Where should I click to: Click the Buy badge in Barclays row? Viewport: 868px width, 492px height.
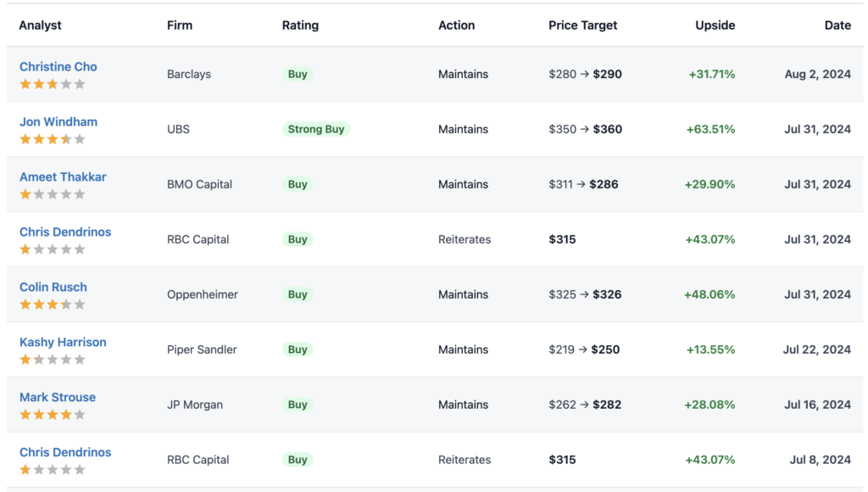tap(298, 75)
